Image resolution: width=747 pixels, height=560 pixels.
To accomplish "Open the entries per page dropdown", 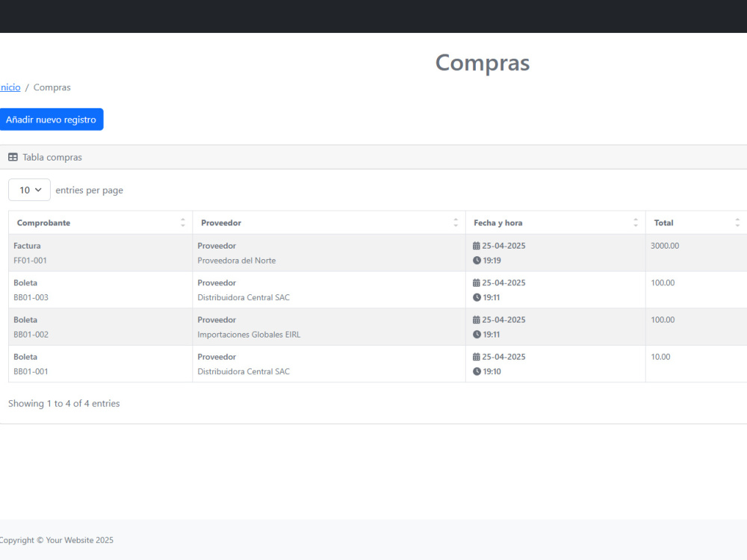I will (x=30, y=190).
